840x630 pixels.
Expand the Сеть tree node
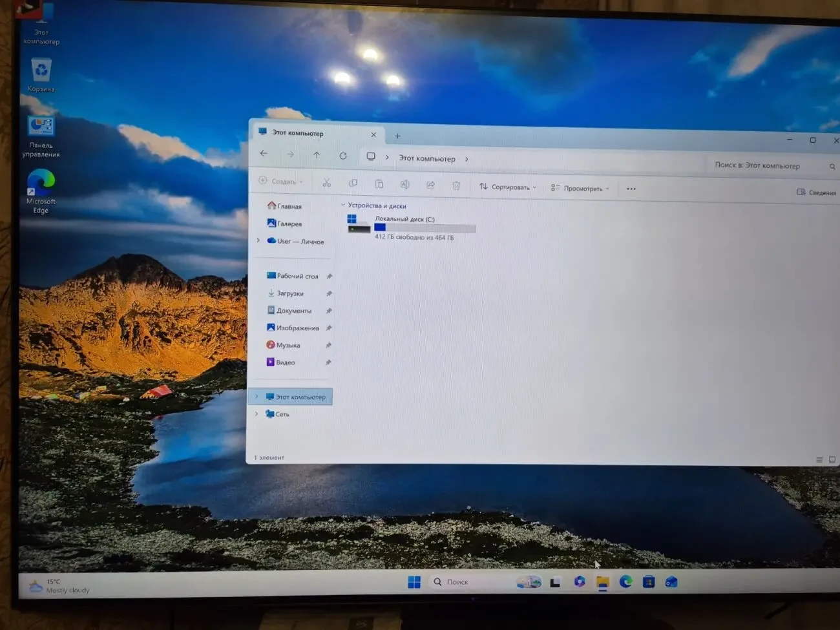pos(257,414)
